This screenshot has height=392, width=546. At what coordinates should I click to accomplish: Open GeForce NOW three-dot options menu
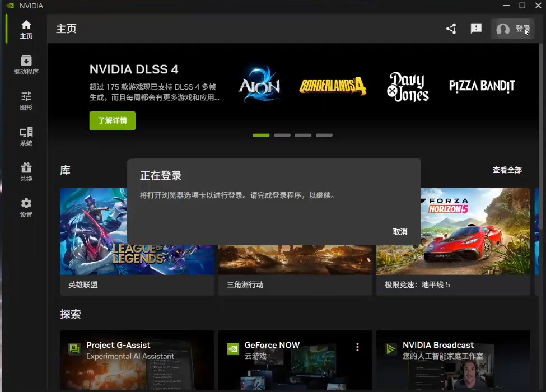[357, 347]
